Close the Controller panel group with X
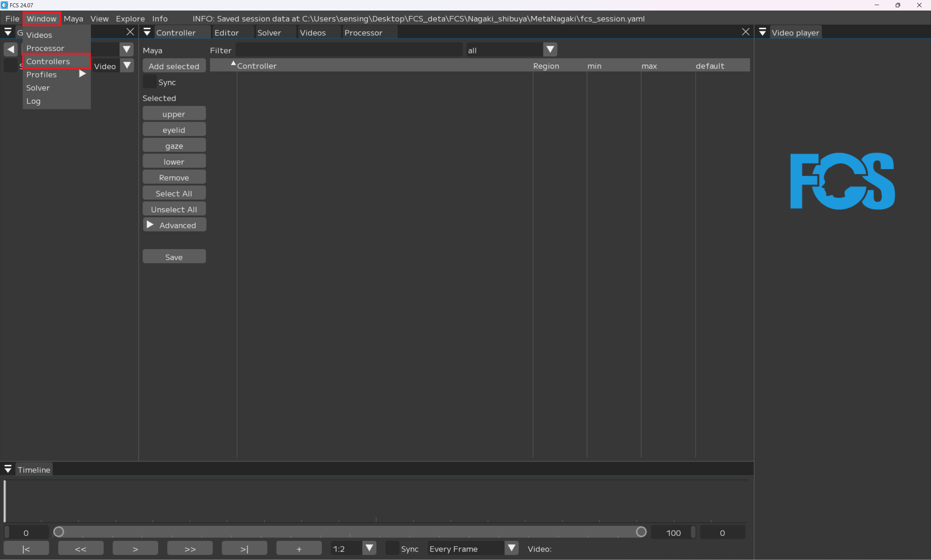The height and width of the screenshot is (560, 931). 745,32
